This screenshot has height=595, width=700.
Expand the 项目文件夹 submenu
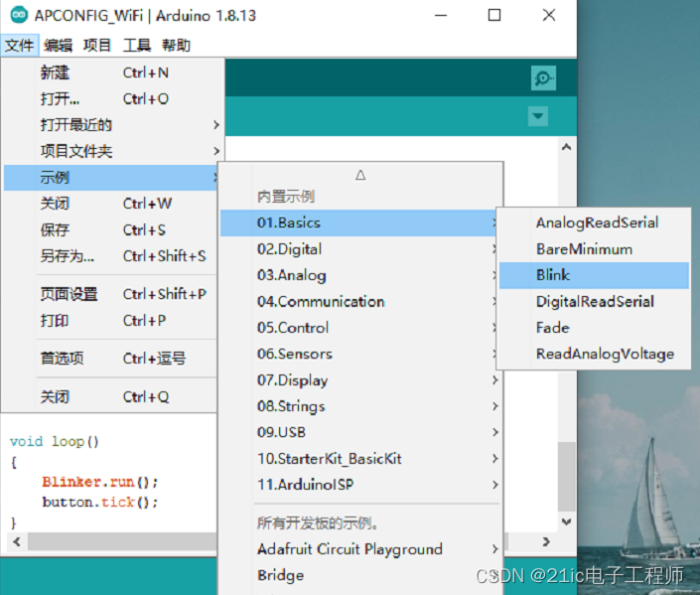click(111, 151)
